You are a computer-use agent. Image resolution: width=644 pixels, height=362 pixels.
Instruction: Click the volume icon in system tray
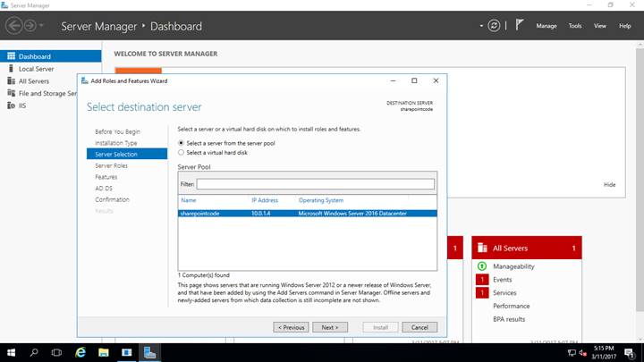click(x=582, y=352)
